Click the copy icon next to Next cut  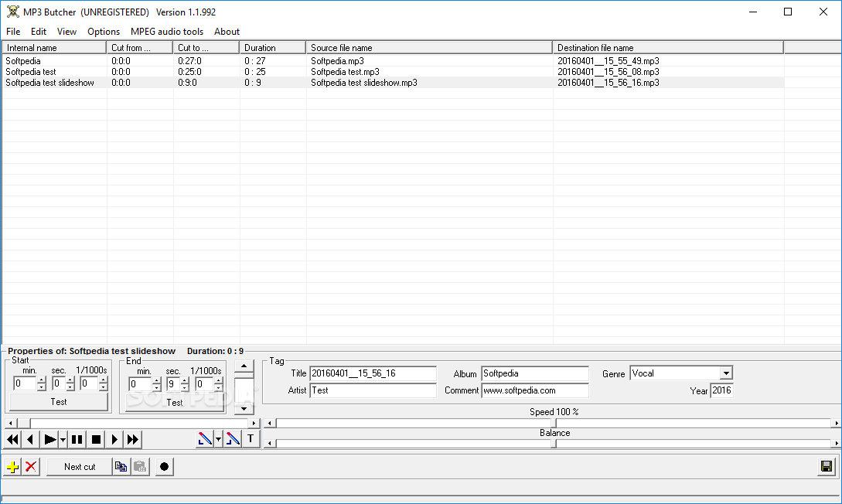coord(121,466)
